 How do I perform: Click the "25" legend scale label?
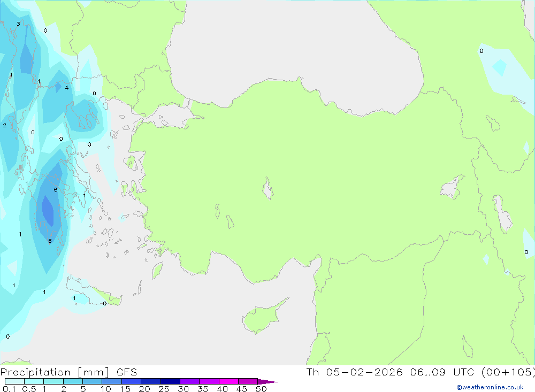tap(164, 389)
